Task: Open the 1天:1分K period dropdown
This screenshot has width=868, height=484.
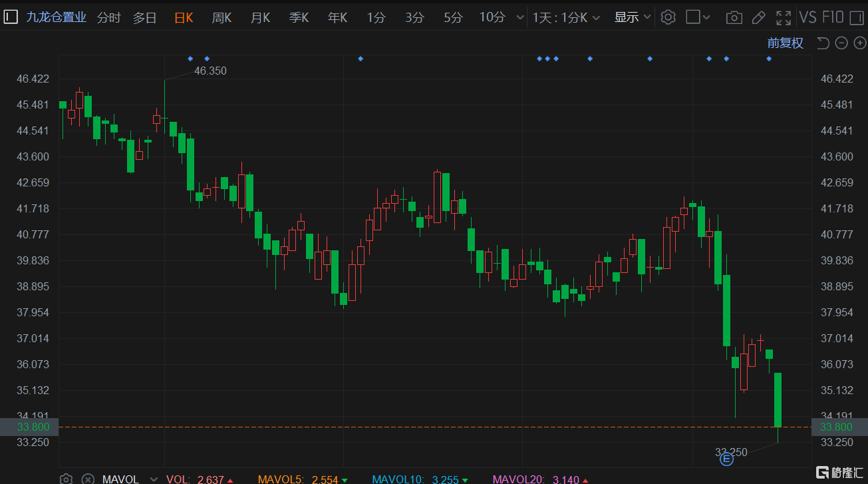Action: coord(565,17)
